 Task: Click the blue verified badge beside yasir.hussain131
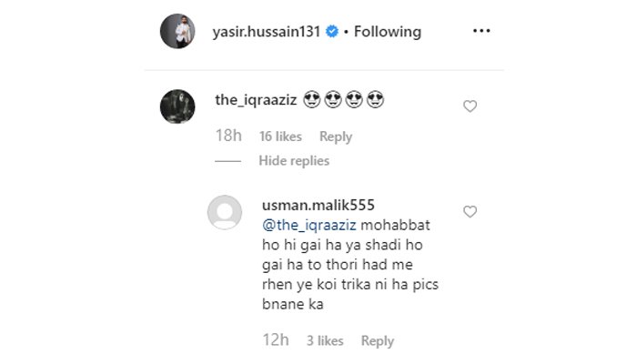(333, 32)
